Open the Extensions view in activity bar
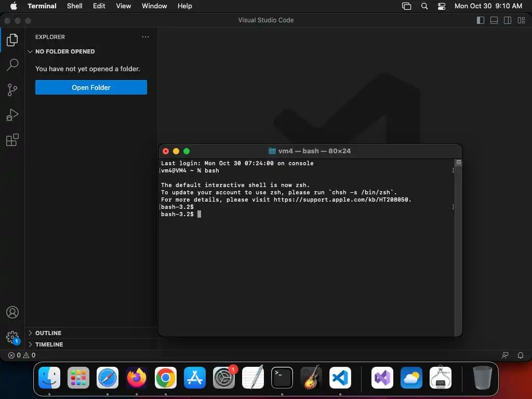Viewport: 532px width, 399px height. click(12, 140)
